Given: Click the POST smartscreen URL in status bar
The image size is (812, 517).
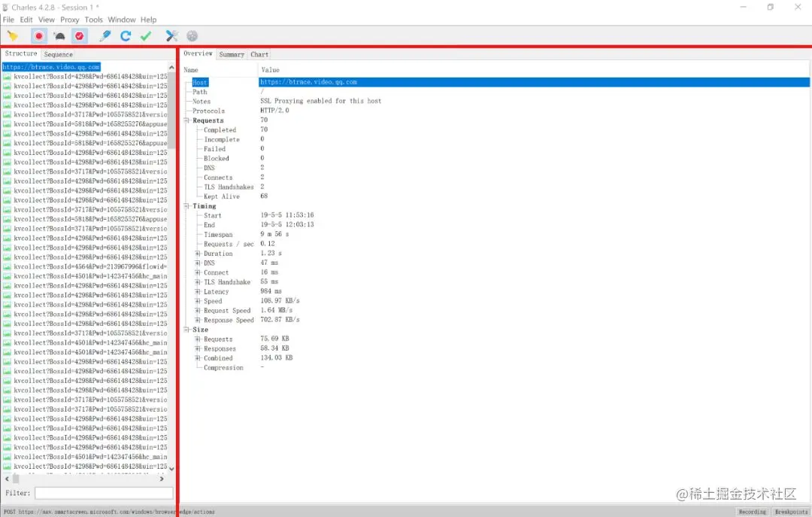Looking at the screenshot, I should [109, 512].
